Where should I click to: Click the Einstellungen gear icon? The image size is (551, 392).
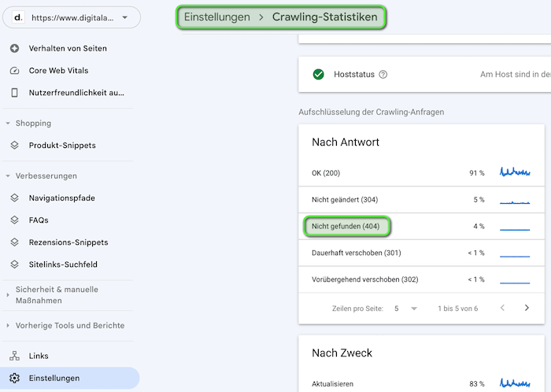14,379
